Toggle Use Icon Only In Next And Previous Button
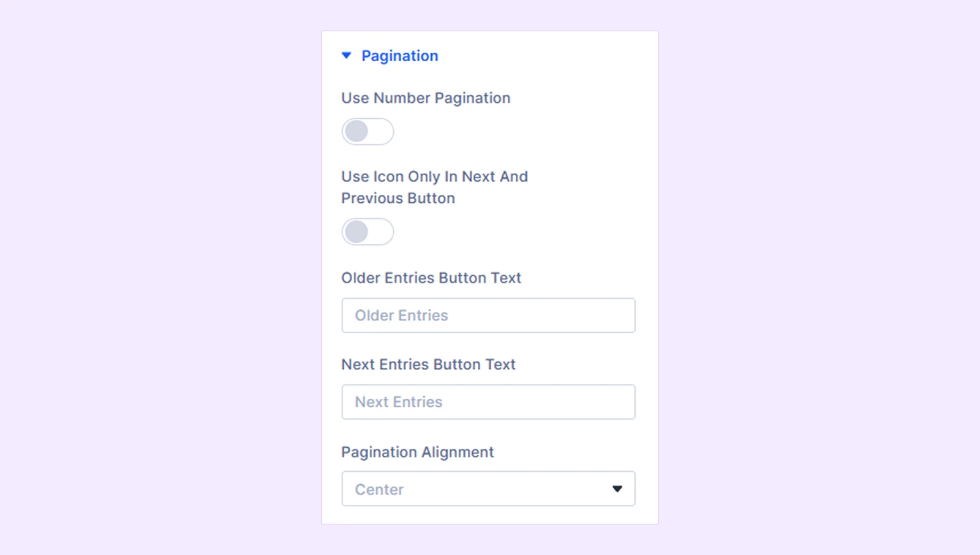 click(x=367, y=232)
